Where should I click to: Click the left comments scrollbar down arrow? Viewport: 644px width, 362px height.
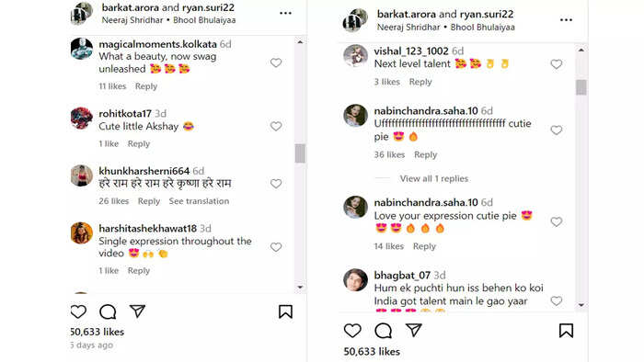300,288
